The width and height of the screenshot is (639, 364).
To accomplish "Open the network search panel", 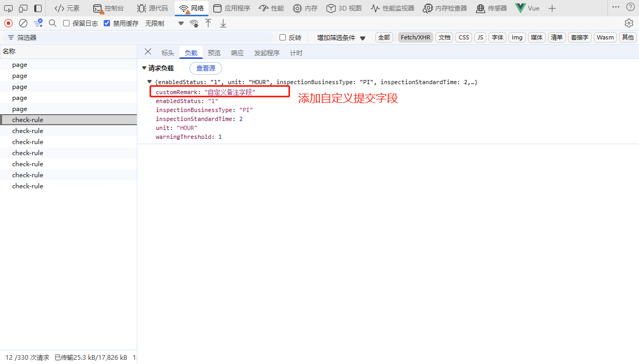I will (x=52, y=23).
